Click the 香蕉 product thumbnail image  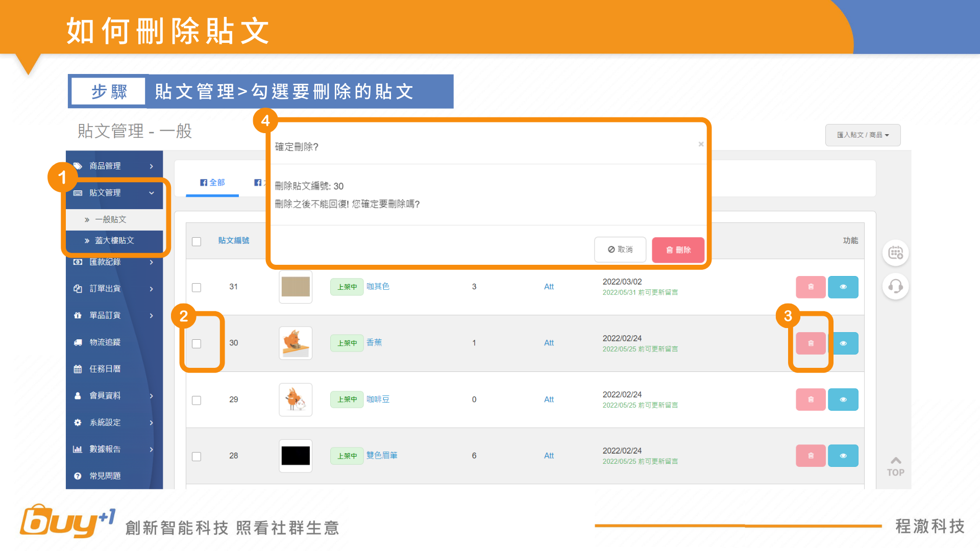click(296, 343)
